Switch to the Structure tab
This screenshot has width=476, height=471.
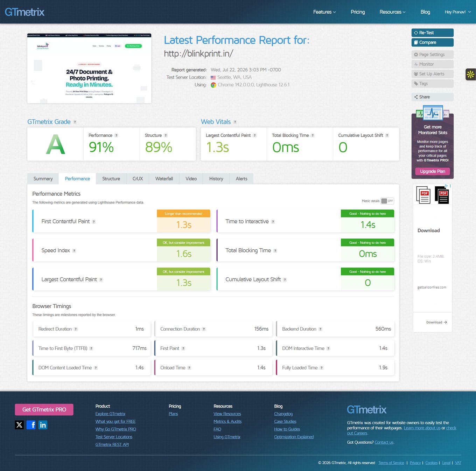tap(111, 179)
